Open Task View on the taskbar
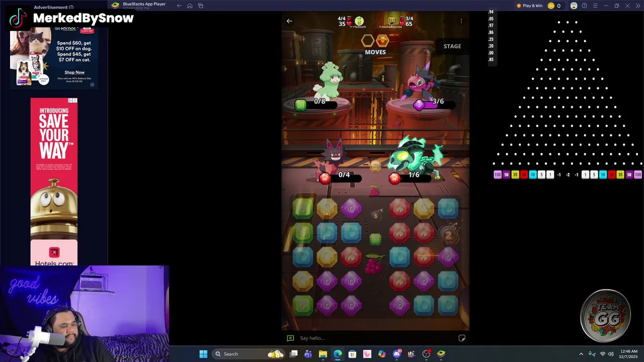This screenshot has width=644, height=362. [294, 354]
